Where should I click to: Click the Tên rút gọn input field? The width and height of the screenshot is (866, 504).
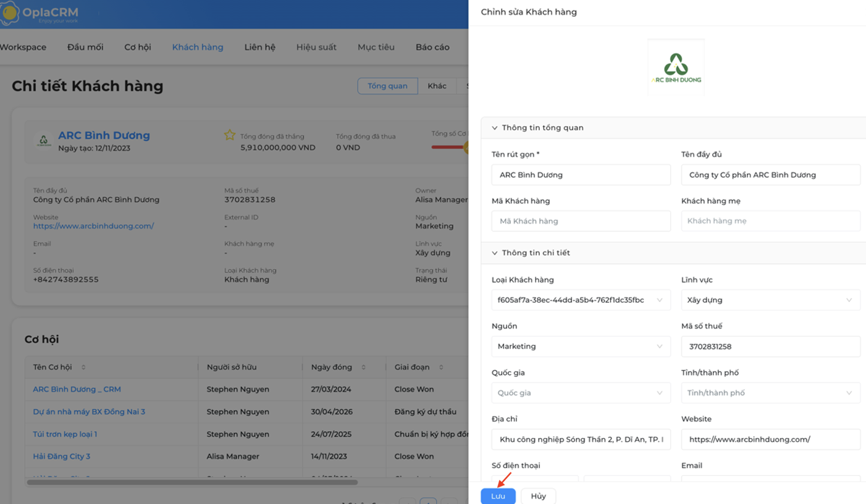tap(581, 175)
